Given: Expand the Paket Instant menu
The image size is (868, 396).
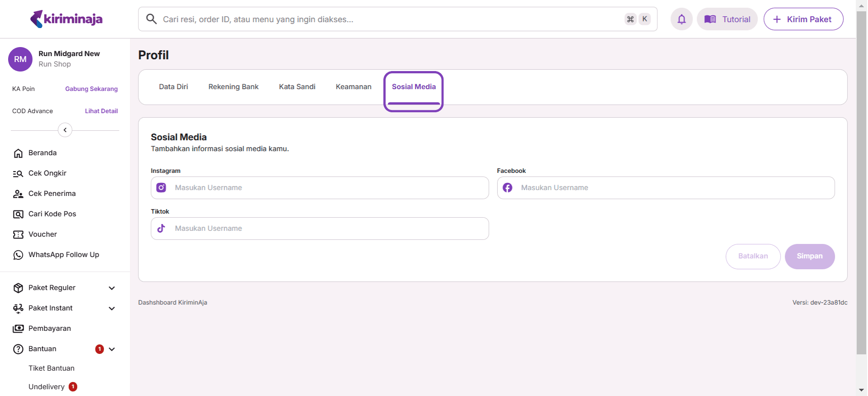Looking at the screenshot, I should (112, 309).
